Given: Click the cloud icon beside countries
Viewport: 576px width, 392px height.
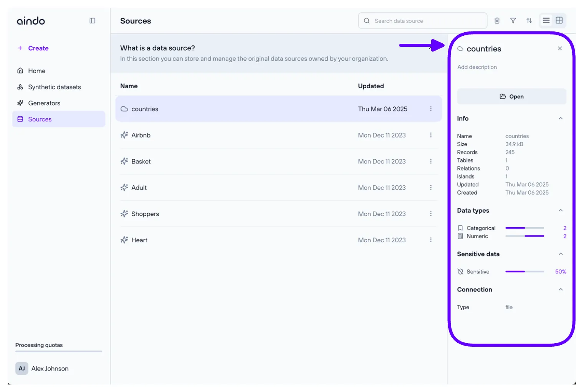Looking at the screenshot, I should [x=124, y=109].
